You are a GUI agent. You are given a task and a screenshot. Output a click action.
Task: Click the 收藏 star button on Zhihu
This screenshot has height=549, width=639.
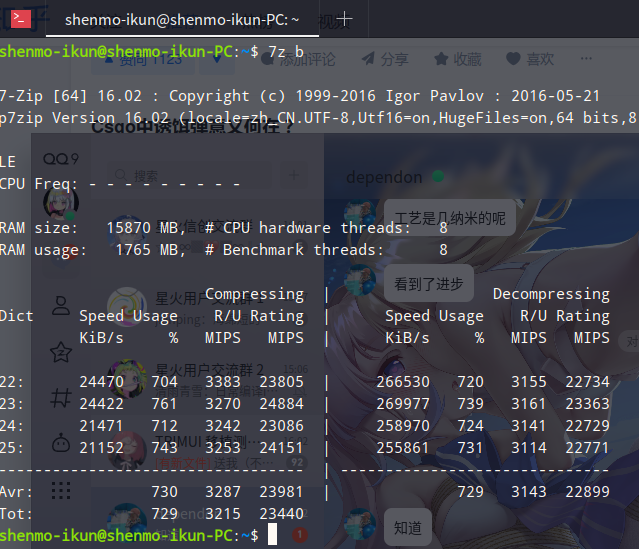(458, 60)
